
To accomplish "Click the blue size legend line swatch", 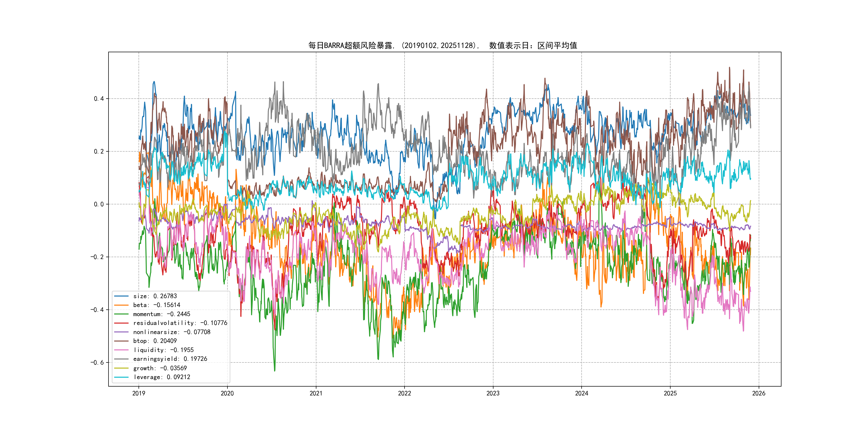I will [121, 296].
